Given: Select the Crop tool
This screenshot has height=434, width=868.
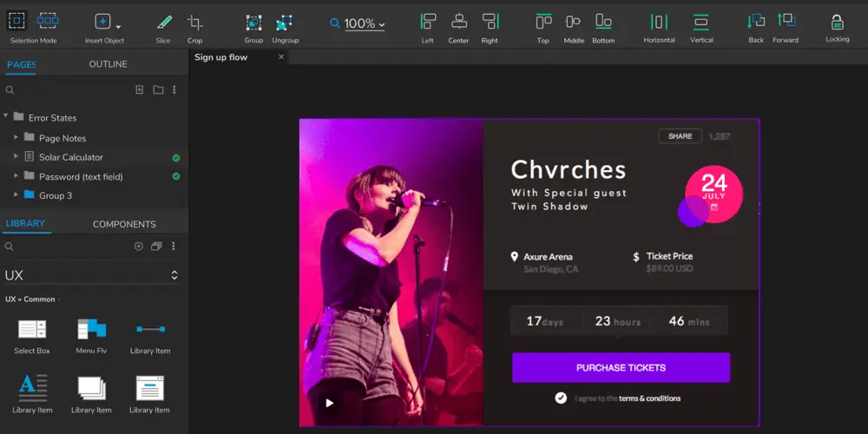Looking at the screenshot, I should 194,23.
